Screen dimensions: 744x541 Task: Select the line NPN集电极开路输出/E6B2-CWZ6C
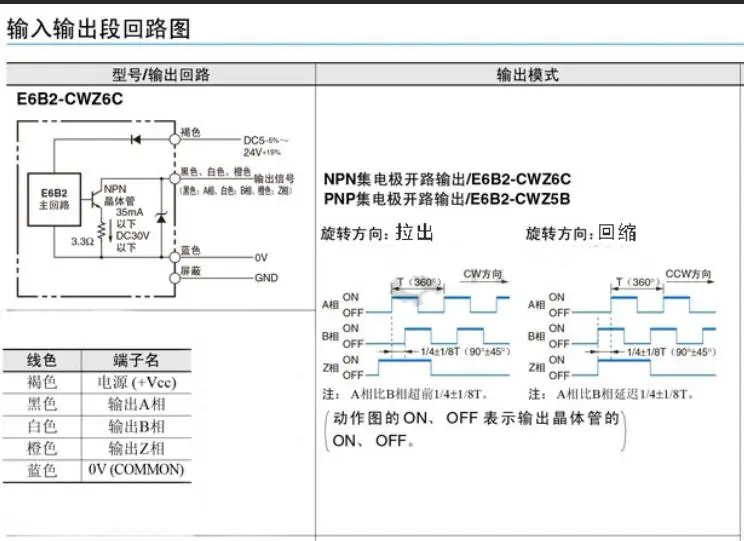point(447,179)
